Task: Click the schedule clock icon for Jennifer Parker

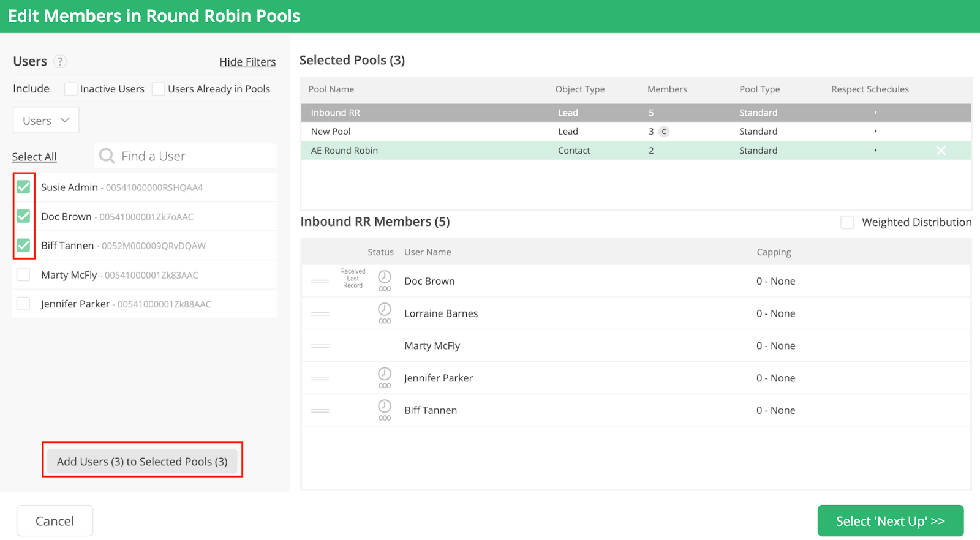Action: click(385, 374)
